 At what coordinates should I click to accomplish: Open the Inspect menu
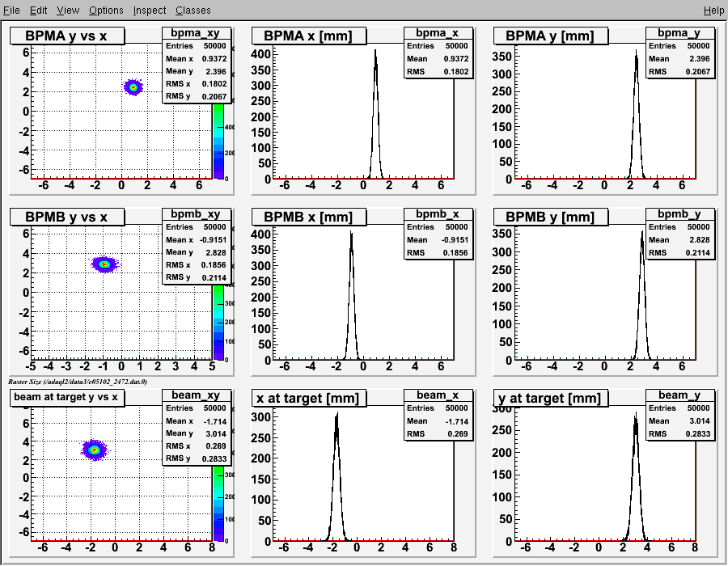150,11
